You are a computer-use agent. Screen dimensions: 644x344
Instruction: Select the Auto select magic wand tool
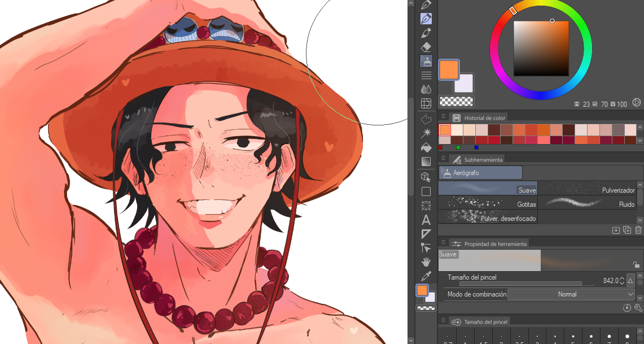(426, 133)
